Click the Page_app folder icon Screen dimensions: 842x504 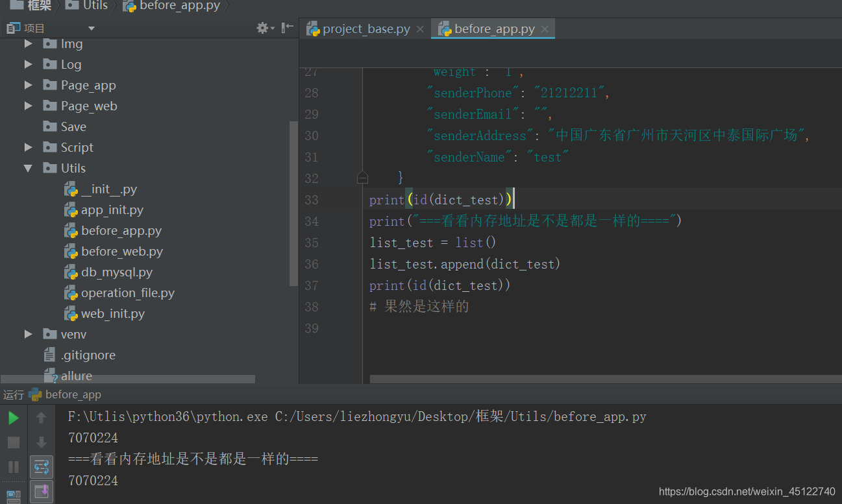point(50,85)
